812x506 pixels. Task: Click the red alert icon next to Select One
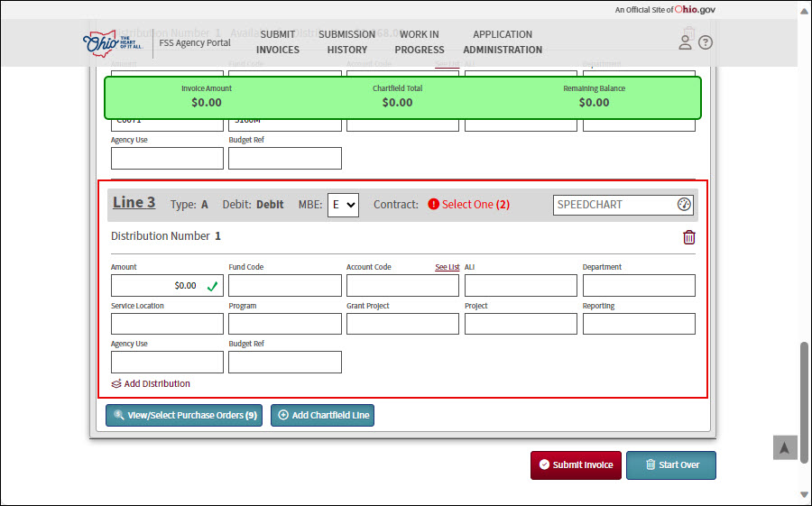[x=433, y=205]
